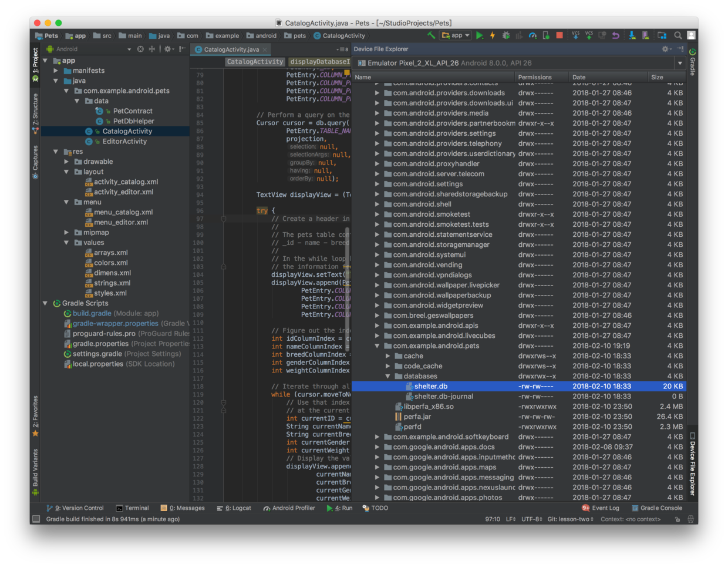Collapse the res folder node
Image resolution: width=728 pixels, height=567 pixels.
(56, 152)
